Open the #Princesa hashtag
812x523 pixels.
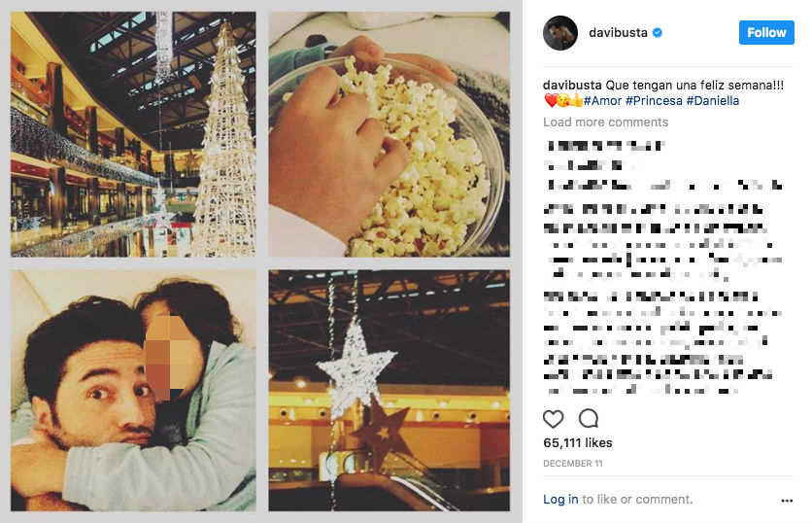654,100
